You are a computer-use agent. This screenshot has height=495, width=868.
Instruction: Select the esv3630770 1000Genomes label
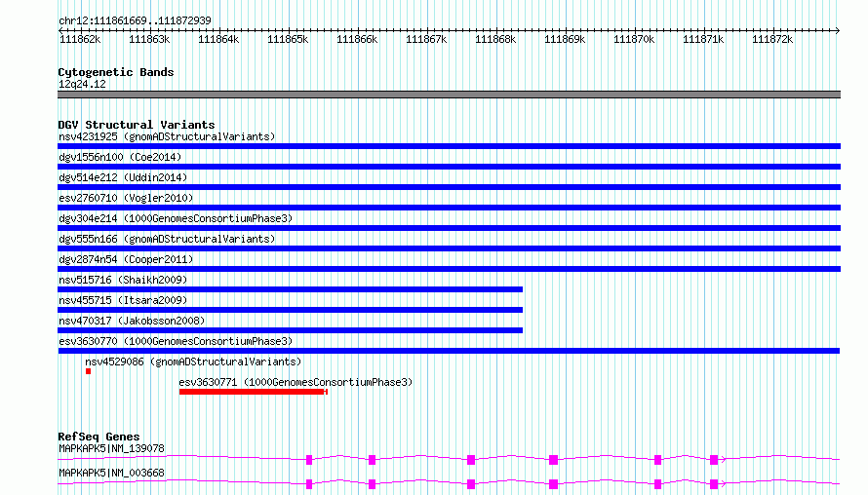point(176,341)
